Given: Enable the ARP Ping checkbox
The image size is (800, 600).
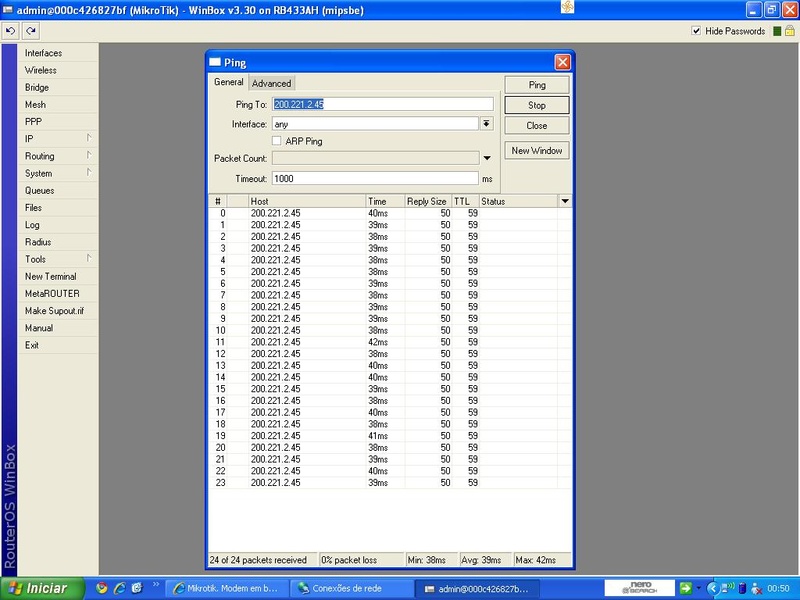Looking at the screenshot, I should 277,141.
